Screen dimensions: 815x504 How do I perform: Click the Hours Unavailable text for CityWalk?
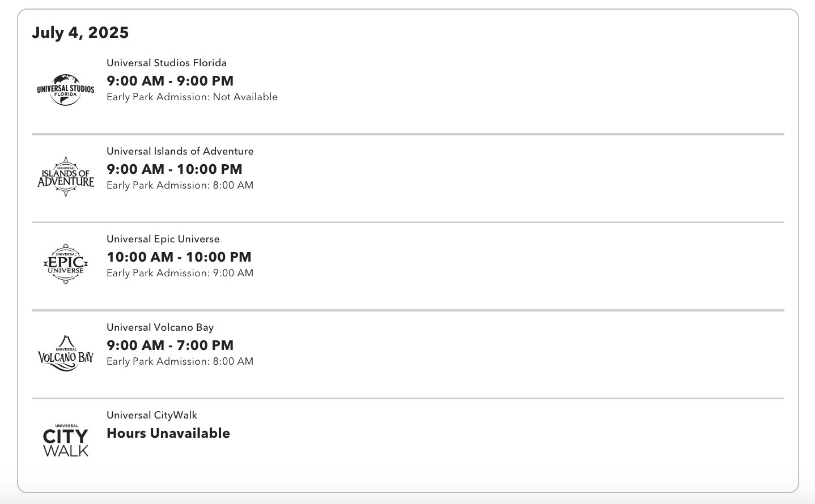tap(168, 433)
